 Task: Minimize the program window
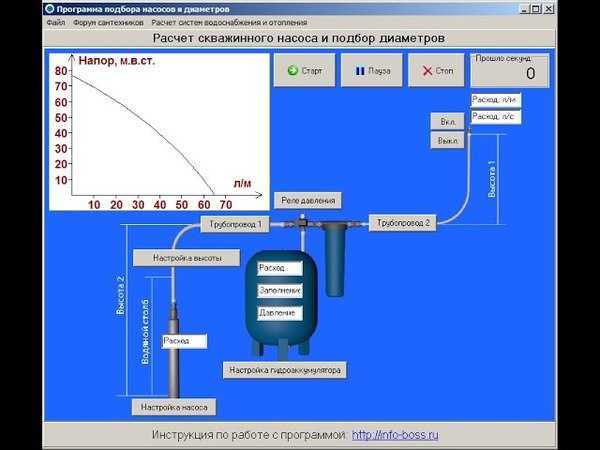[x=525, y=8]
